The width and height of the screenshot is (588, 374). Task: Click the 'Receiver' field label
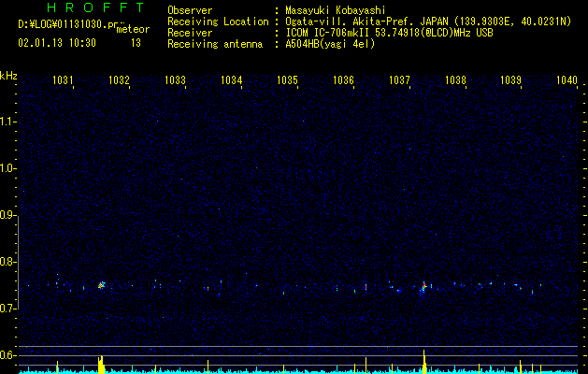190,33
